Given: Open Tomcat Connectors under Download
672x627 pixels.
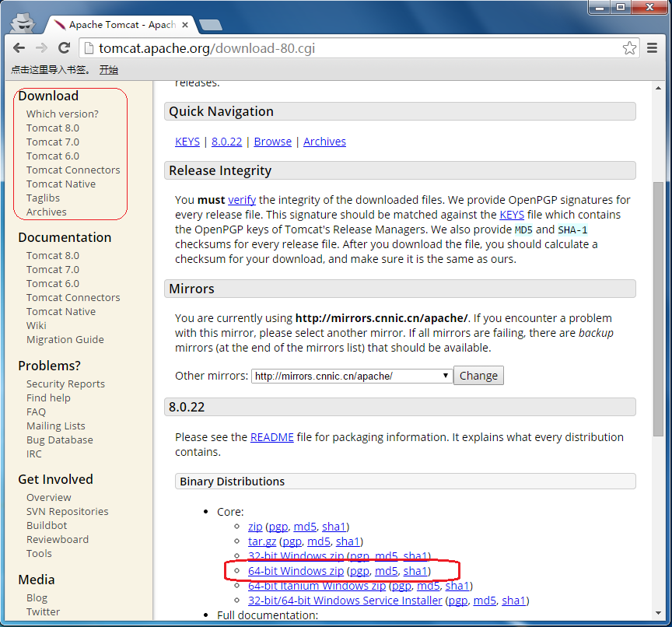Looking at the screenshot, I should coord(73,170).
